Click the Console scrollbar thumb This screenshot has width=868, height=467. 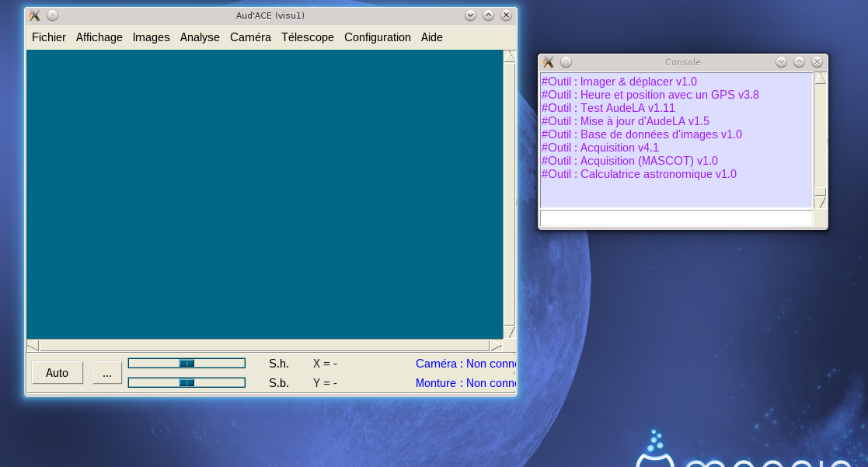(821, 192)
